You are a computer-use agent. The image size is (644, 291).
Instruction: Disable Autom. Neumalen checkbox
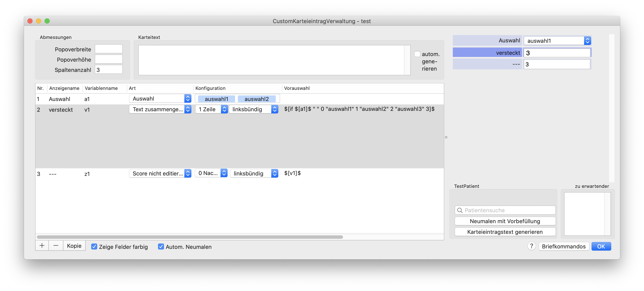coord(161,247)
